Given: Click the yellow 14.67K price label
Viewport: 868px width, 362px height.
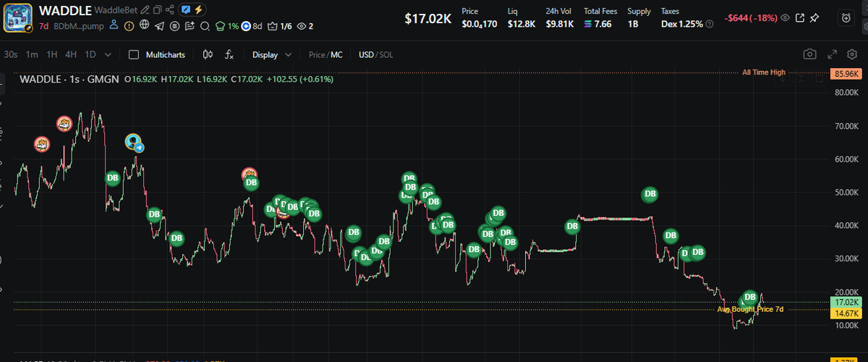Looking at the screenshot, I should (846, 313).
